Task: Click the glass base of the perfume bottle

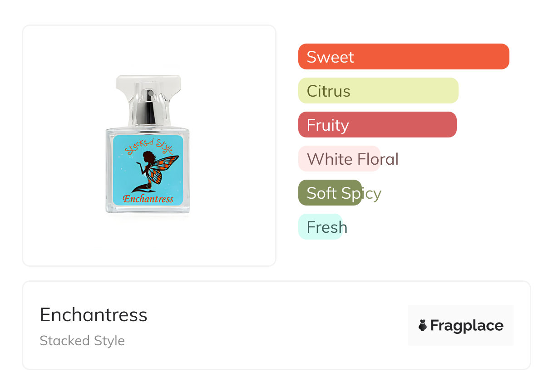Action: click(148, 209)
